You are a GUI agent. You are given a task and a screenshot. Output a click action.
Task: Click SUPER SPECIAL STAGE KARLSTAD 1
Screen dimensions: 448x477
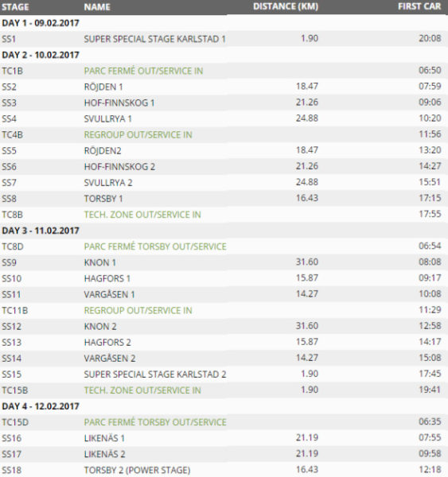click(x=154, y=39)
